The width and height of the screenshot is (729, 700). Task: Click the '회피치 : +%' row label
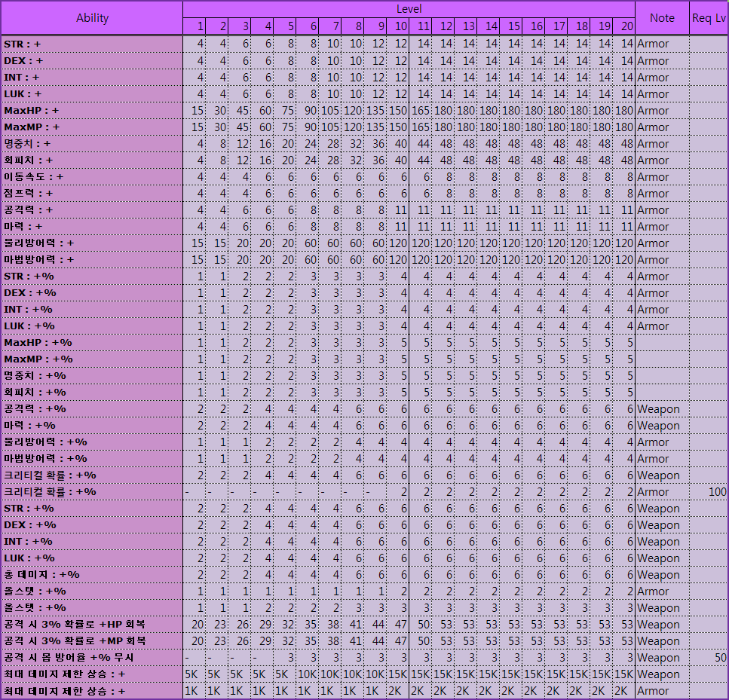pos(92,393)
